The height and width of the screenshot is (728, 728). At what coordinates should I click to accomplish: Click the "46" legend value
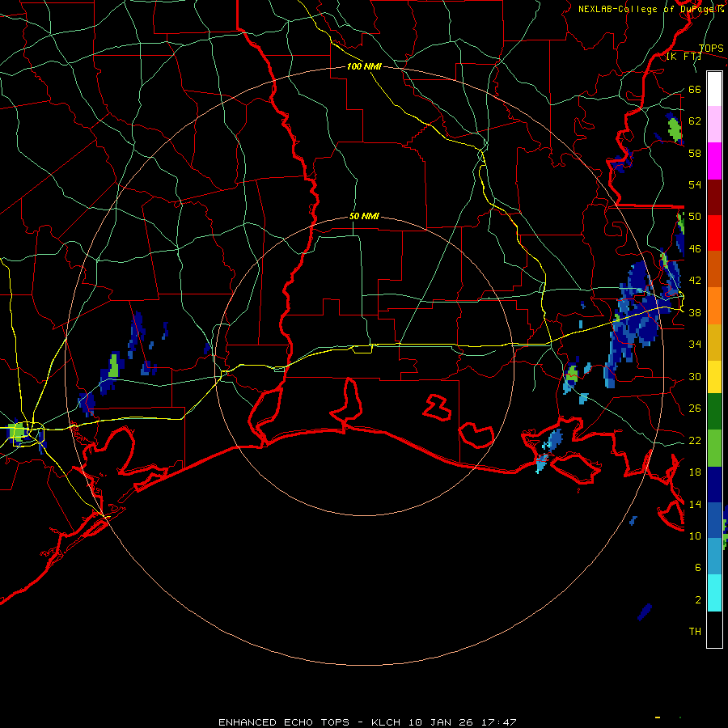[695, 249]
